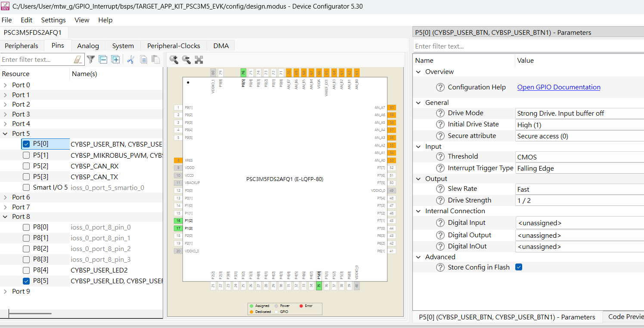Expand the Port 0 tree node
644x328 pixels.
click(5, 85)
